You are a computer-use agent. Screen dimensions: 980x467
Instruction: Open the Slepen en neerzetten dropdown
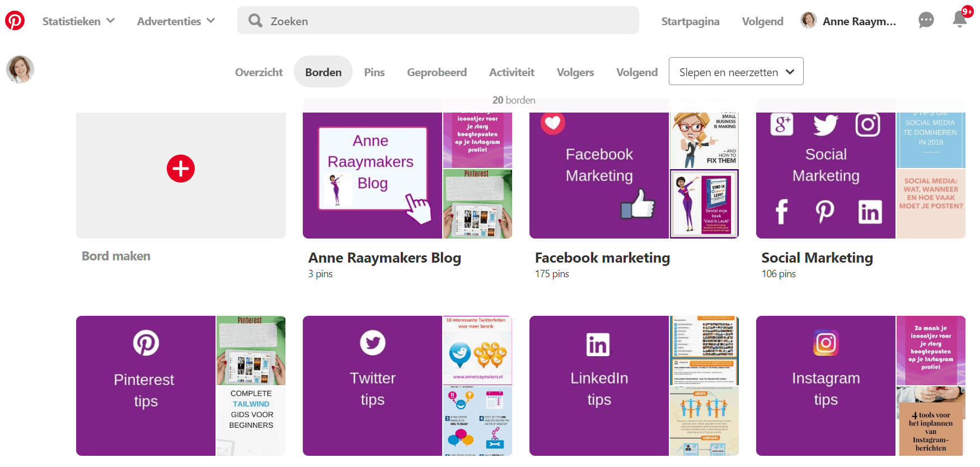click(x=736, y=71)
